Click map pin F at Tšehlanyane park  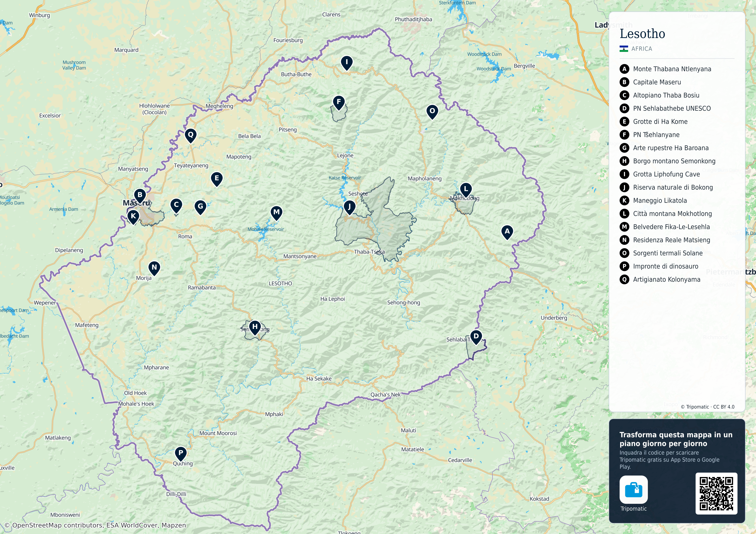[x=339, y=103]
